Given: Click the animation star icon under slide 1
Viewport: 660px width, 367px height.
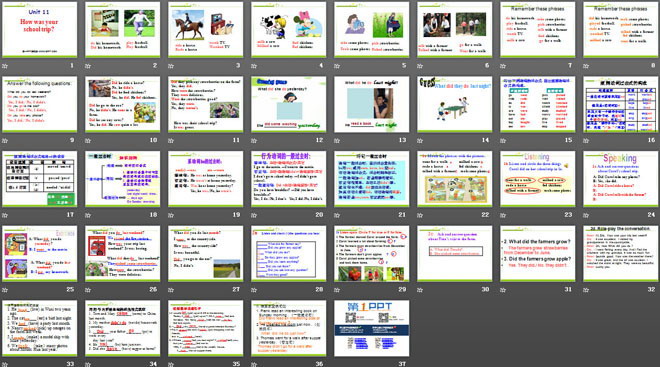Looking at the screenshot, I should click(x=5, y=66).
